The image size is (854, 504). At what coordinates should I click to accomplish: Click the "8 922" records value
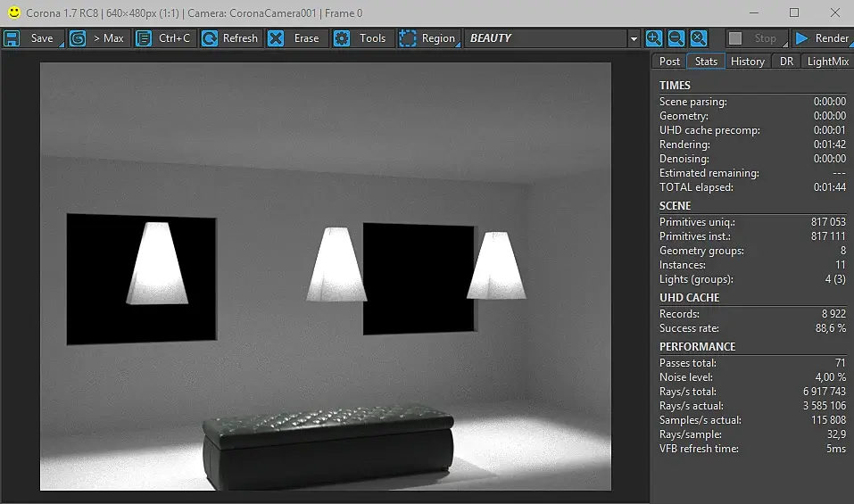833,314
